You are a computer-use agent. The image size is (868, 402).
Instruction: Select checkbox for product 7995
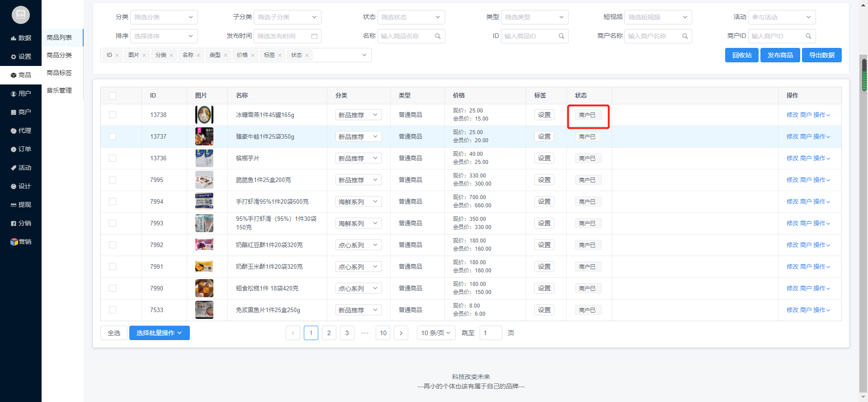[113, 180]
